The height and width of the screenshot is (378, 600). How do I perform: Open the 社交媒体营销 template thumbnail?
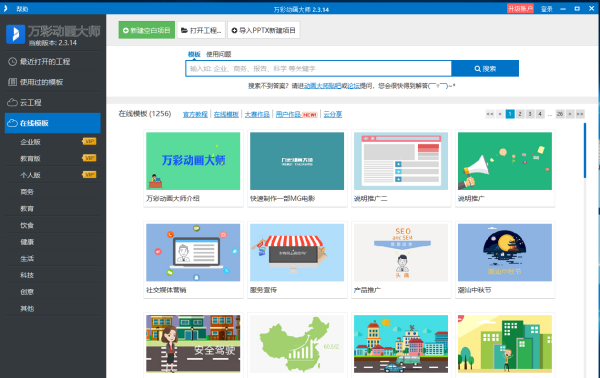point(193,253)
